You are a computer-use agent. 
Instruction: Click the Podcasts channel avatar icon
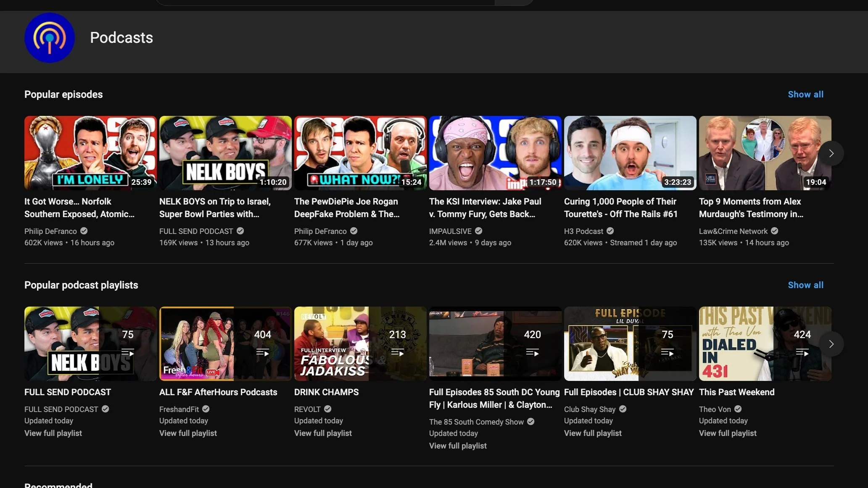(50, 38)
